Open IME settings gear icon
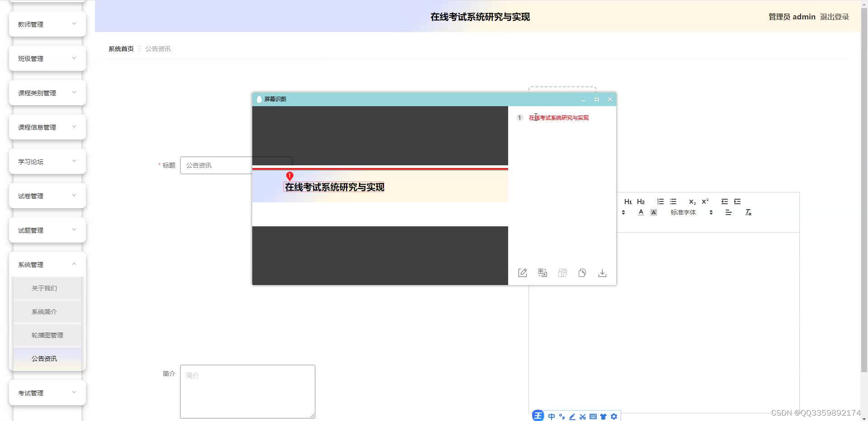 614,416
